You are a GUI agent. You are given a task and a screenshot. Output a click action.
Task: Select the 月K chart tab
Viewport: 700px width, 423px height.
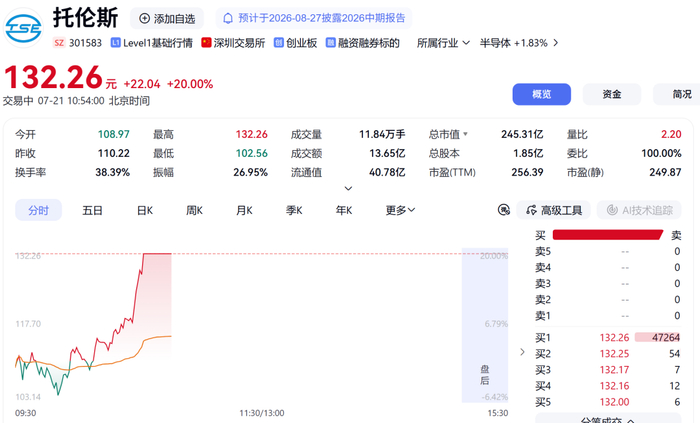(x=244, y=210)
